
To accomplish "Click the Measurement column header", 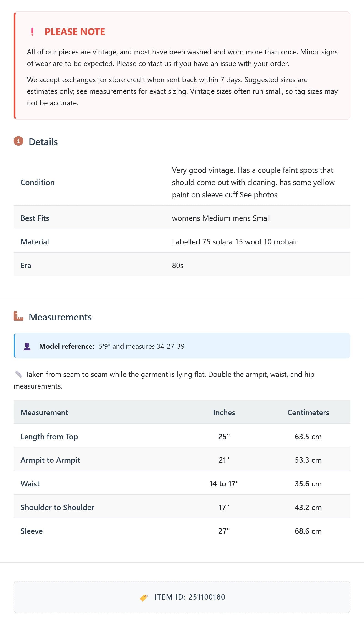I will pyautogui.click(x=44, y=412).
